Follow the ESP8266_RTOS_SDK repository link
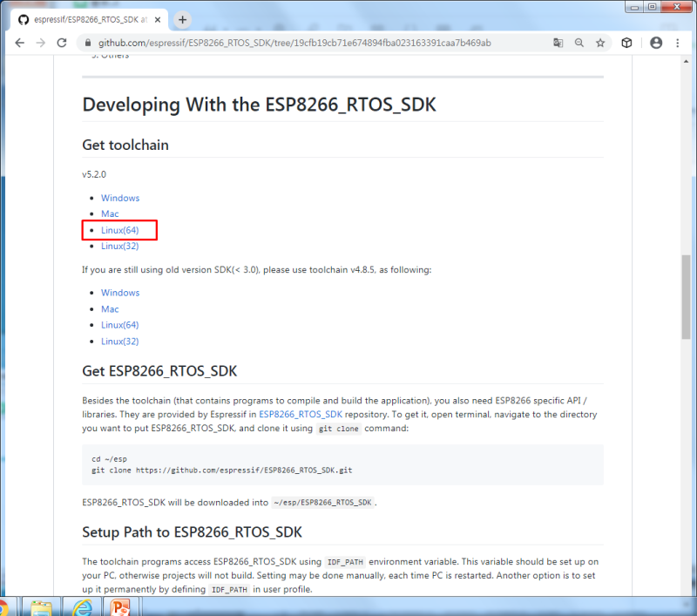Screen dimensions: 697x616 click(x=301, y=414)
